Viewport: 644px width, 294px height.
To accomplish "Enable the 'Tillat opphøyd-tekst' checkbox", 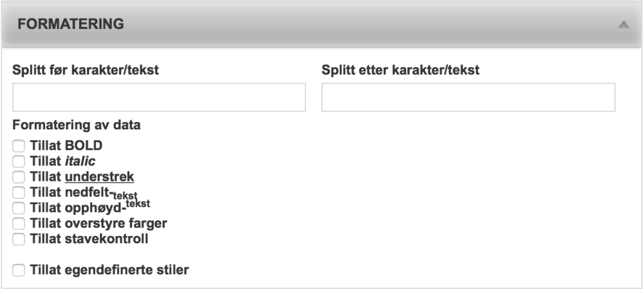I will 19,208.
